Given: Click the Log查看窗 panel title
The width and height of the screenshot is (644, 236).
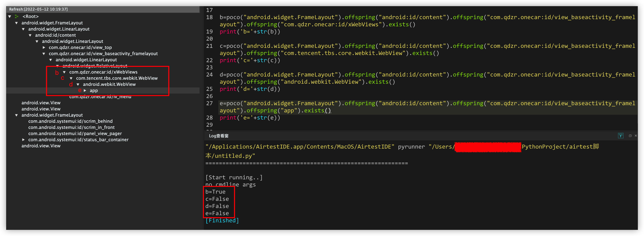Looking at the screenshot, I should 218,136.
